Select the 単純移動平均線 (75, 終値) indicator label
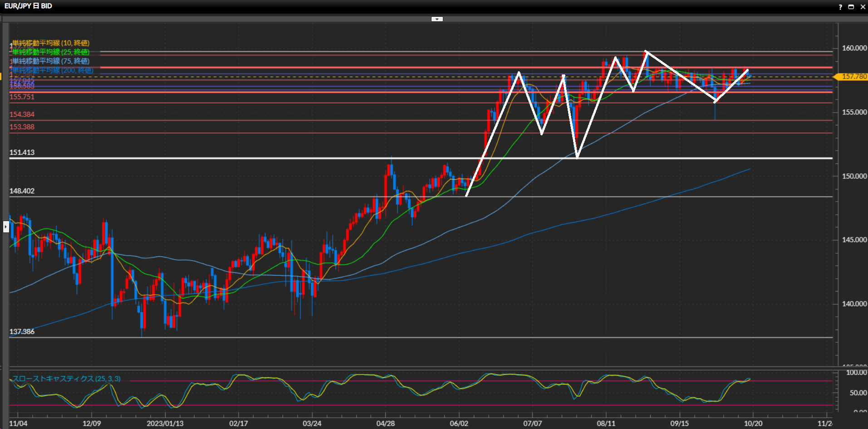Viewport: 868px width, 429px height. tap(50, 61)
